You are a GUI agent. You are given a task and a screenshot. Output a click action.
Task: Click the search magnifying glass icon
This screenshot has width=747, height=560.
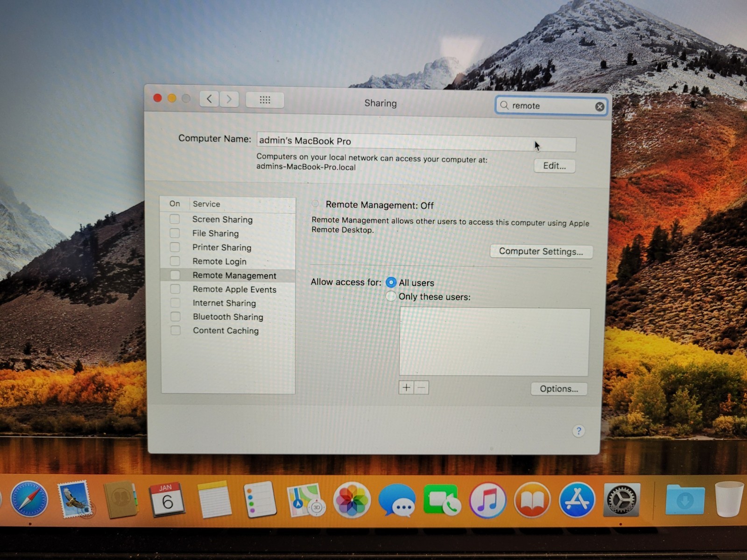(x=504, y=105)
